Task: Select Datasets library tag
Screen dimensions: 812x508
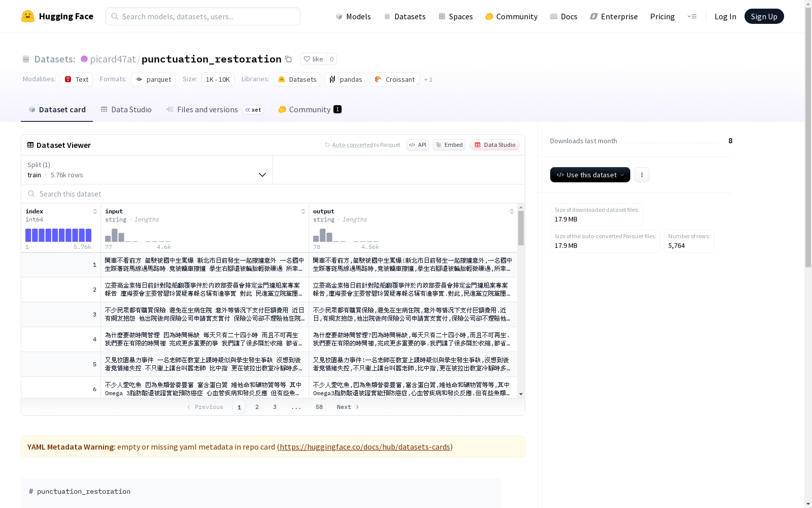Action: pos(297,79)
